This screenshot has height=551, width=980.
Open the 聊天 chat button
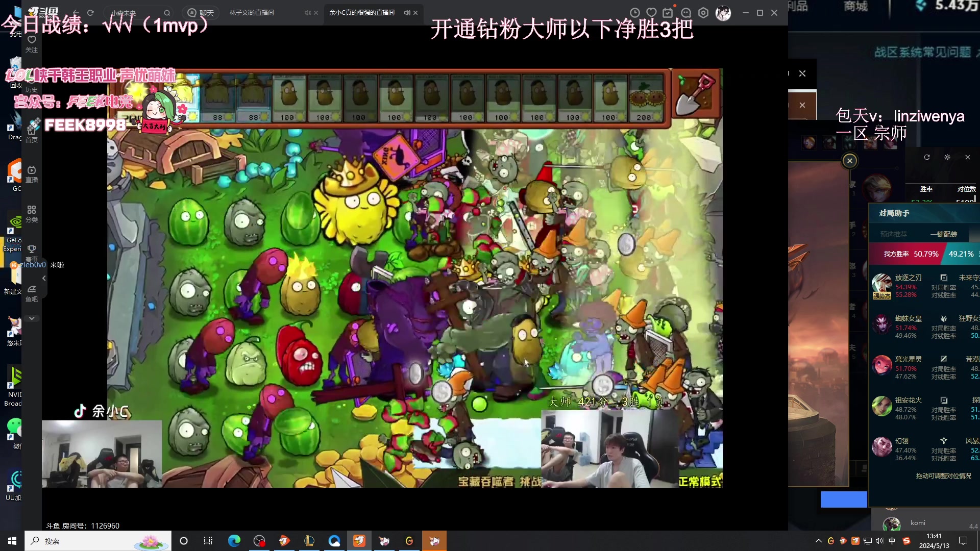coord(201,13)
